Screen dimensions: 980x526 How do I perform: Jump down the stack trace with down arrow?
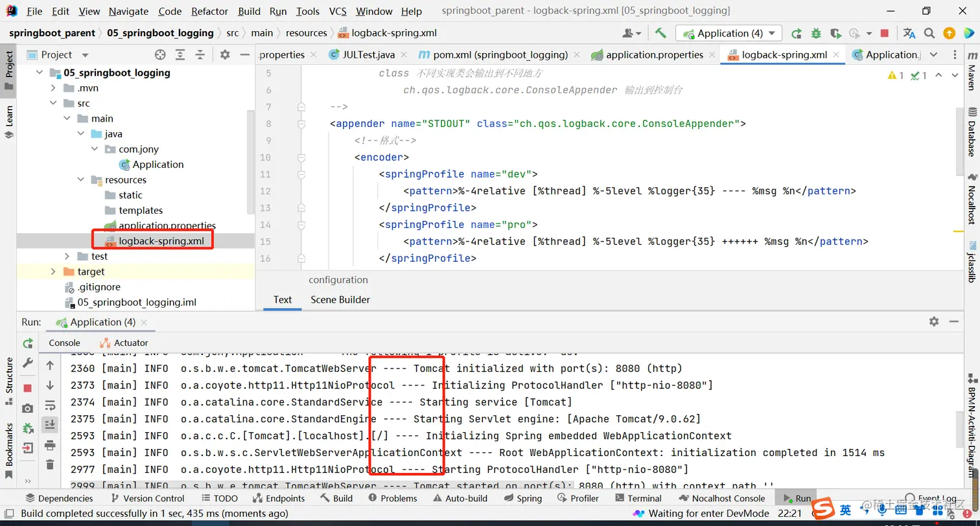point(50,385)
